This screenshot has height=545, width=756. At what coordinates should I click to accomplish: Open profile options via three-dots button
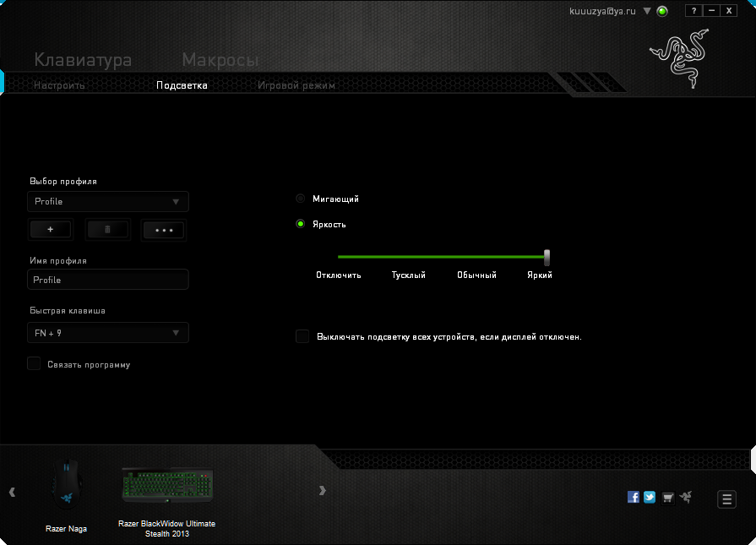coord(163,230)
